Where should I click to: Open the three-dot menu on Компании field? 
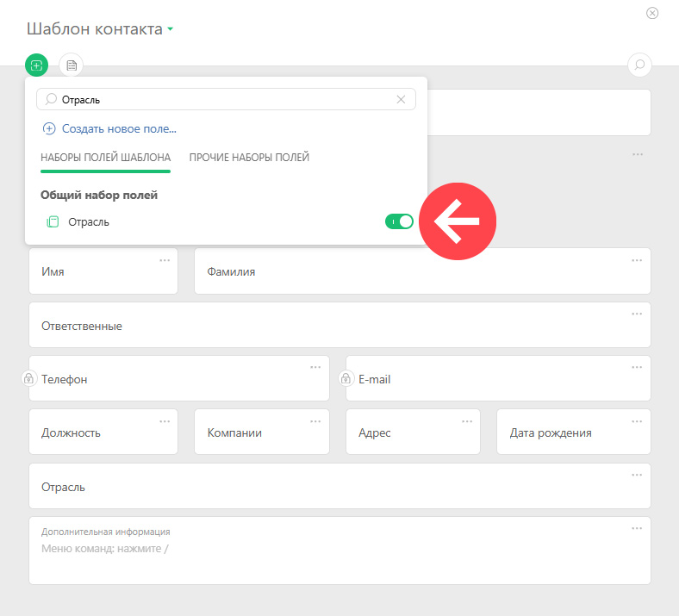coord(315,421)
